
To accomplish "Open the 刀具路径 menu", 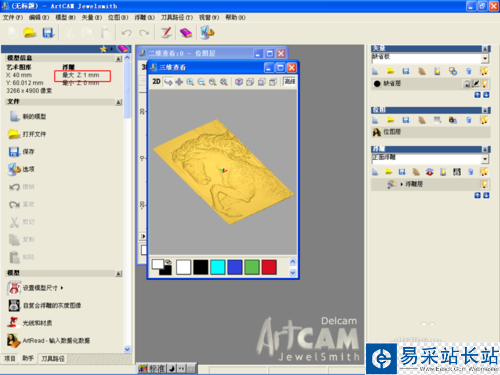I will pos(177,17).
